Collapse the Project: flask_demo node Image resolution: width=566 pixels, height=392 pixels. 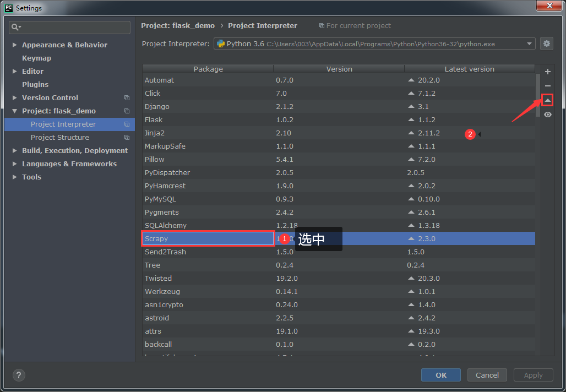click(14, 111)
